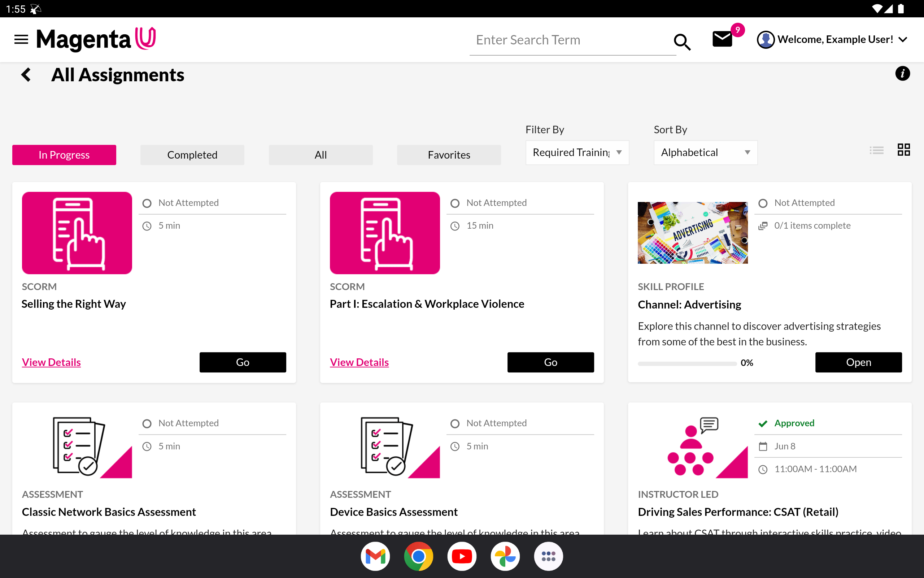Click the 0% progress bar on Channel: Advertising
The image size is (924, 578).
coord(687,363)
